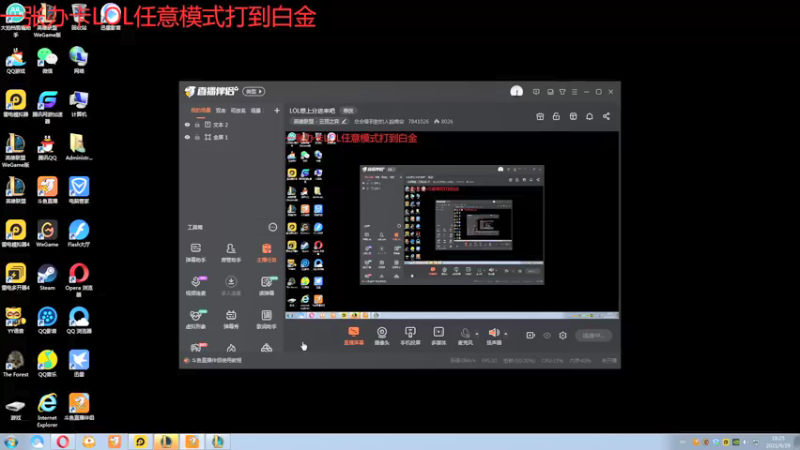Open the gift box icon above preview
800x450 pixels.
[540, 116]
